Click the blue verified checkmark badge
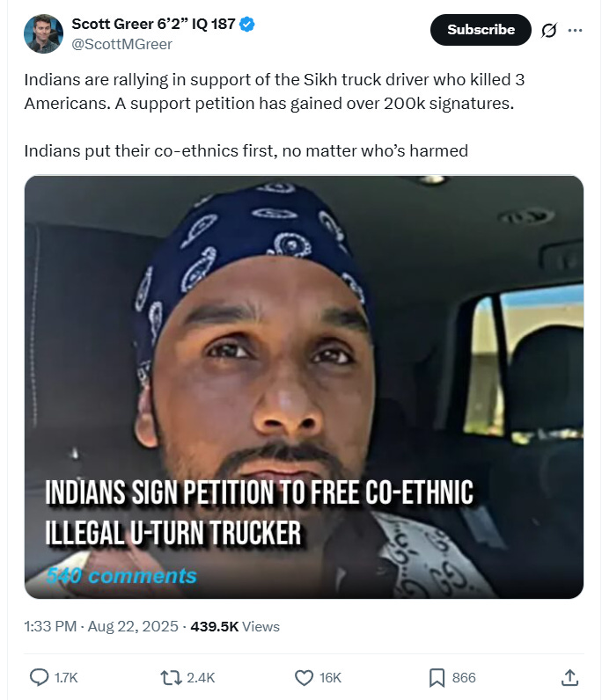This screenshot has width=602, height=700. click(247, 24)
